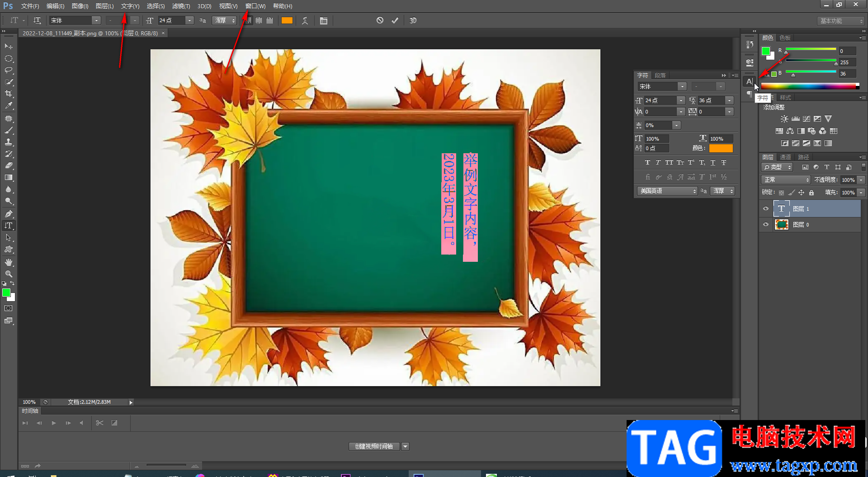Click orange 颜色 swatch in Character panel
The image size is (868, 477).
(721, 148)
